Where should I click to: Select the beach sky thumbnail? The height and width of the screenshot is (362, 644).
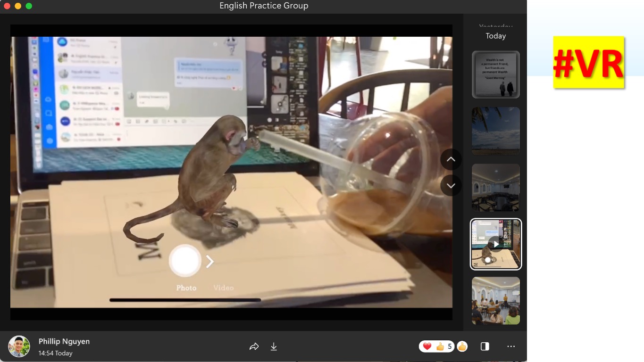click(495, 131)
